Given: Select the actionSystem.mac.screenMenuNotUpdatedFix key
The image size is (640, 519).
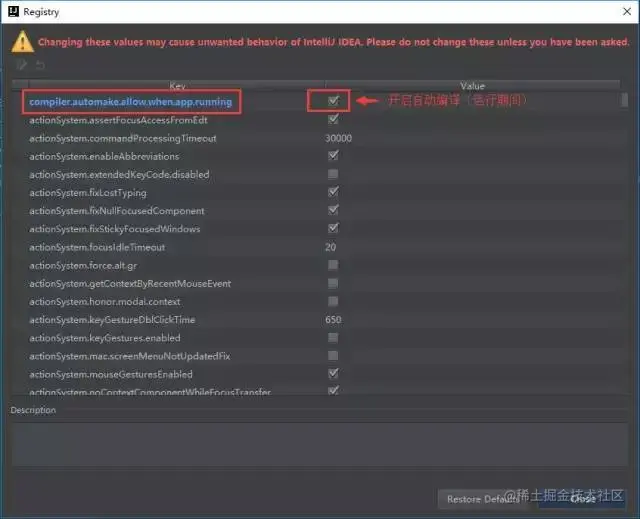Looking at the screenshot, I should (130, 356).
